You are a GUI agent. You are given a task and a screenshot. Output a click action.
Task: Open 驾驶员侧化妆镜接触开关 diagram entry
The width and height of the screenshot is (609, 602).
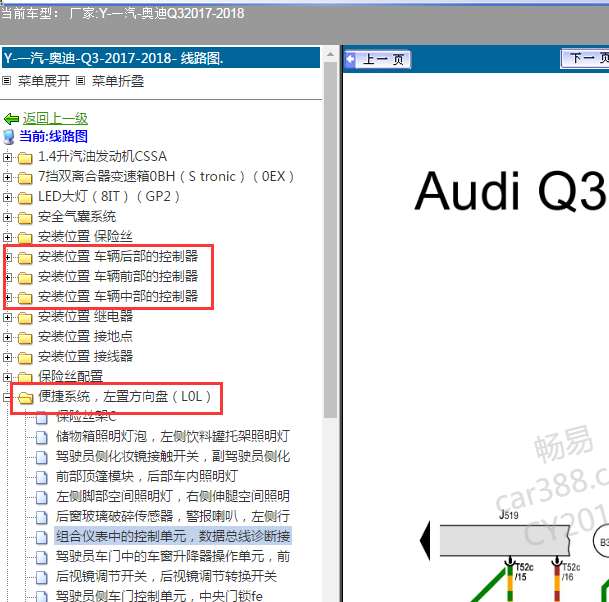(x=173, y=456)
